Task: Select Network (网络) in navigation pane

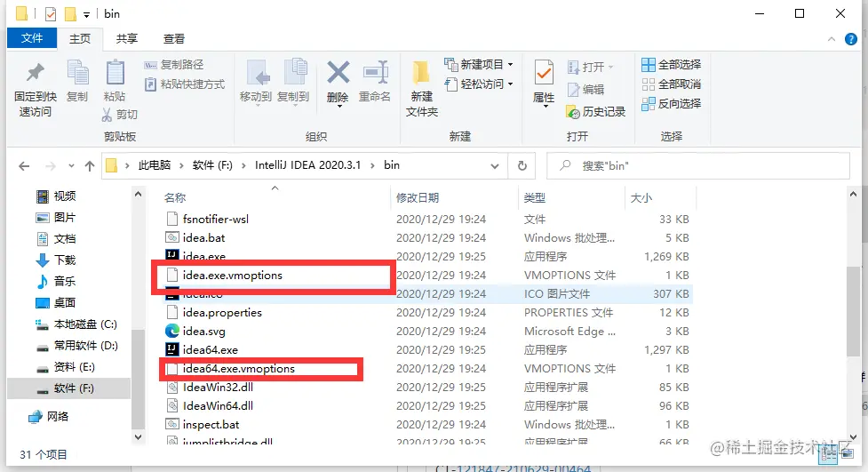Action: 50,417
